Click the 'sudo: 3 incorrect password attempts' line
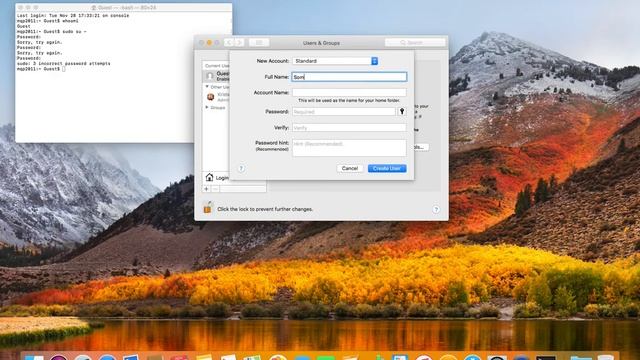 click(x=64, y=64)
